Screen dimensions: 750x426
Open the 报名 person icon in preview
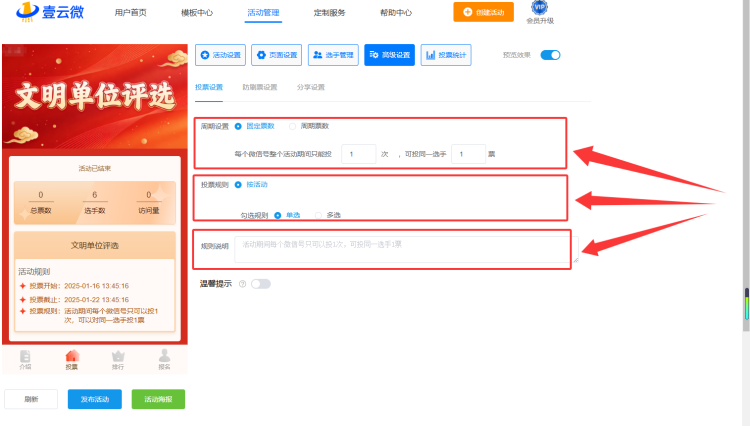pos(164,356)
